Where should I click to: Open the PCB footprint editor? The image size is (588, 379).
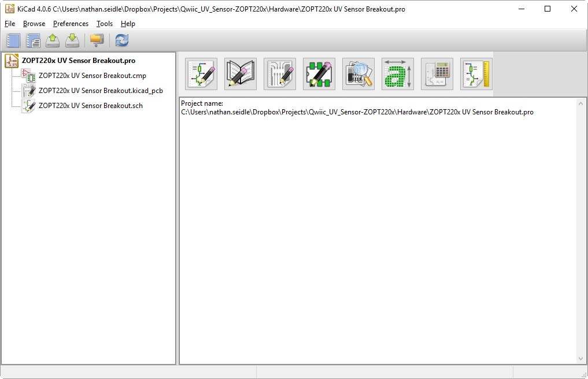[319, 74]
